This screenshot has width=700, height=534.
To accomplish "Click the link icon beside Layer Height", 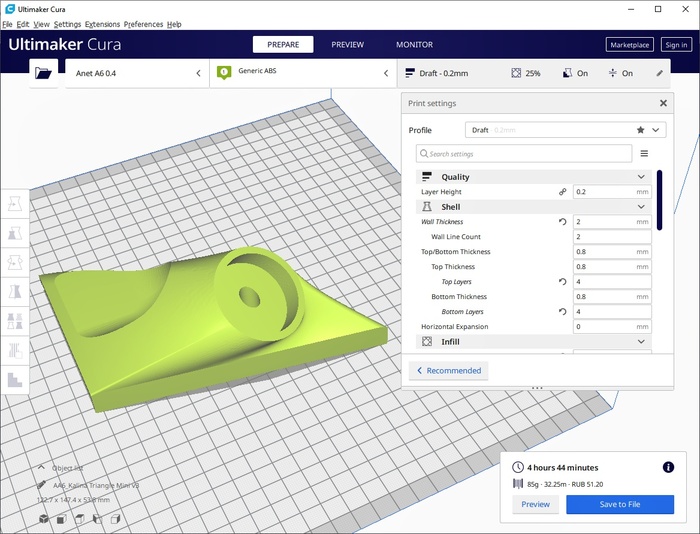I will [562, 192].
